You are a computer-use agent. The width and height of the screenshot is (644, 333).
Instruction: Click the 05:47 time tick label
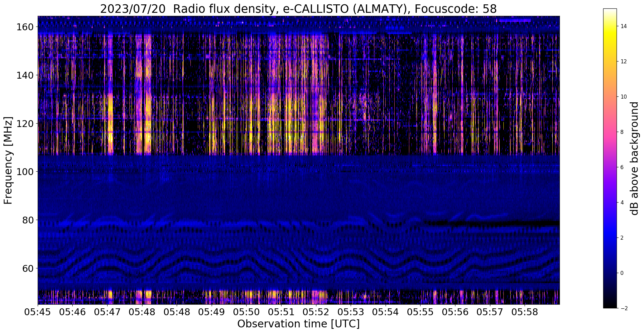(108, 312)
